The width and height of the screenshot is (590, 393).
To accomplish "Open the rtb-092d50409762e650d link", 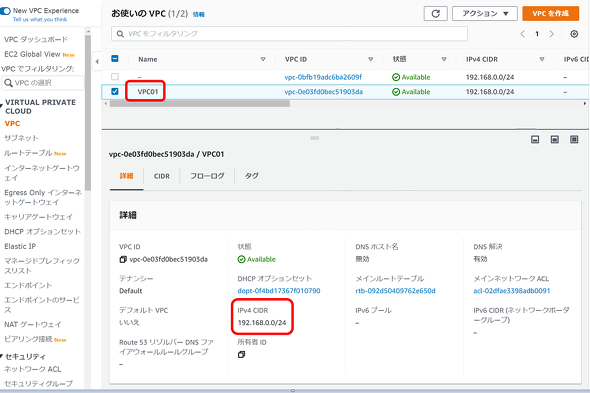I will [395, 291].
